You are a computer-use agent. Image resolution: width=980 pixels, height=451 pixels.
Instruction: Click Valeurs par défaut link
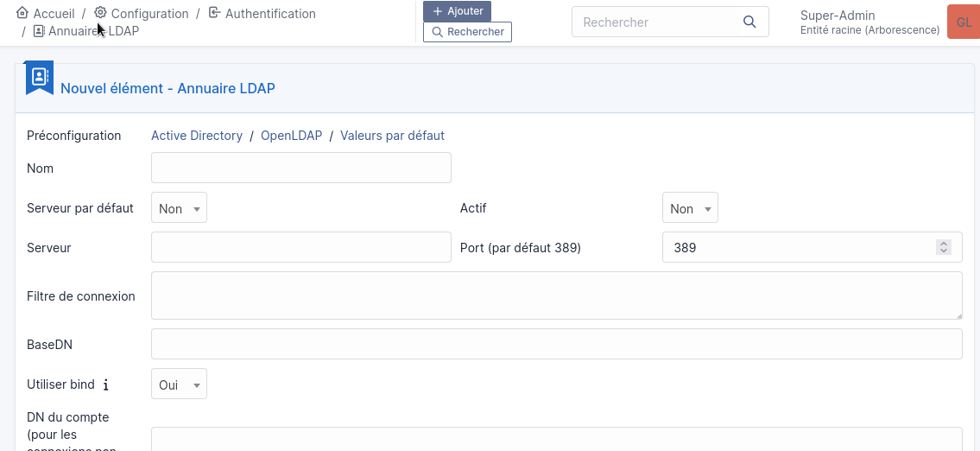pyautogui.click(x=392, y=136)
